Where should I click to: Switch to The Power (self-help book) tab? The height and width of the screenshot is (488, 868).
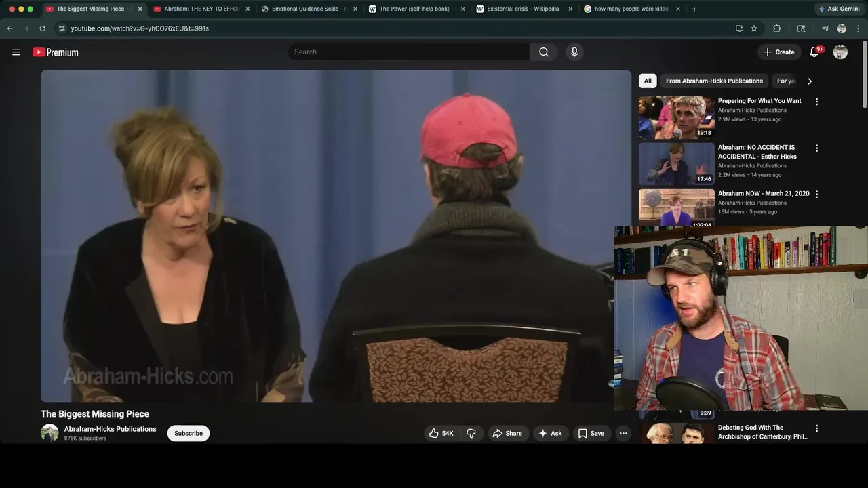tap(416, 9)
